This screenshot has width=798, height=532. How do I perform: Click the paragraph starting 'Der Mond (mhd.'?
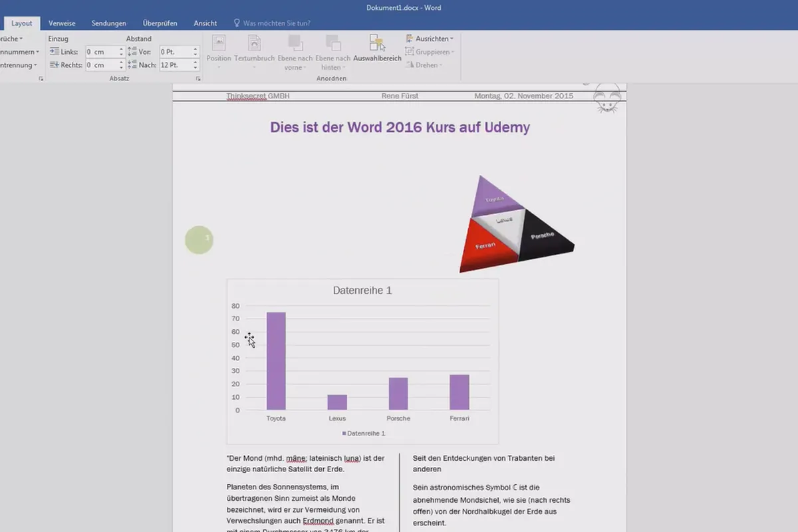point(305,464)
